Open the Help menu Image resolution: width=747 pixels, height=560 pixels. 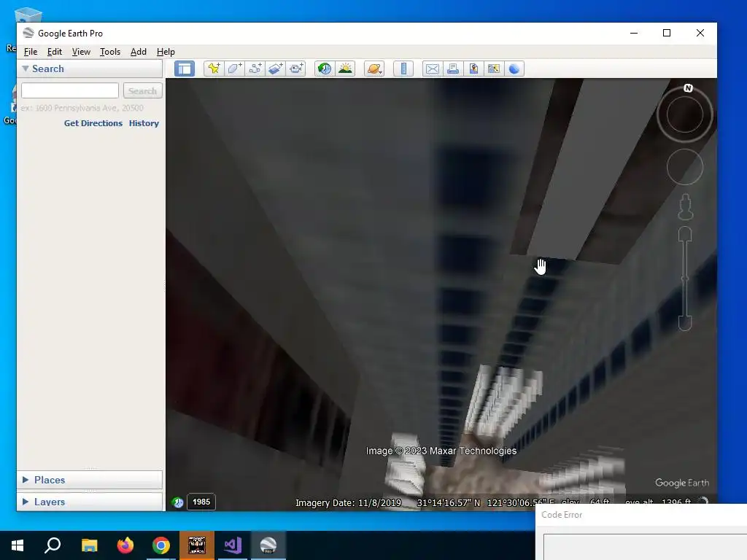click(x=166, y=52)
